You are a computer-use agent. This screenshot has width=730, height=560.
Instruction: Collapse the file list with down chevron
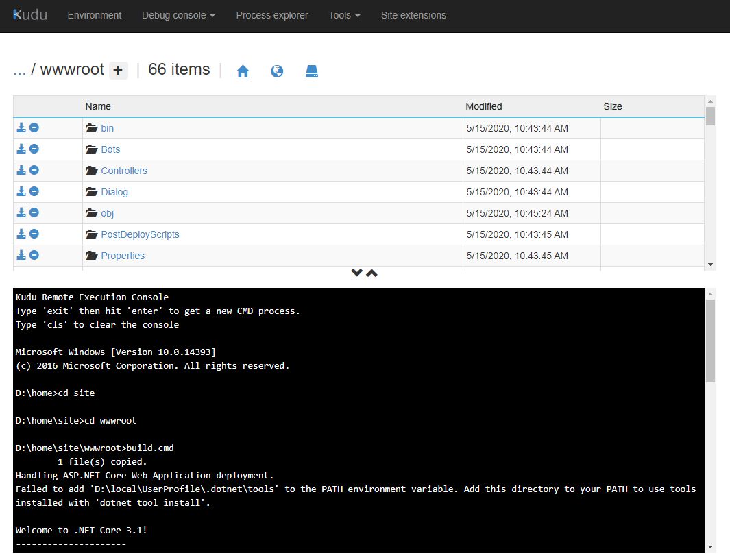356,273
